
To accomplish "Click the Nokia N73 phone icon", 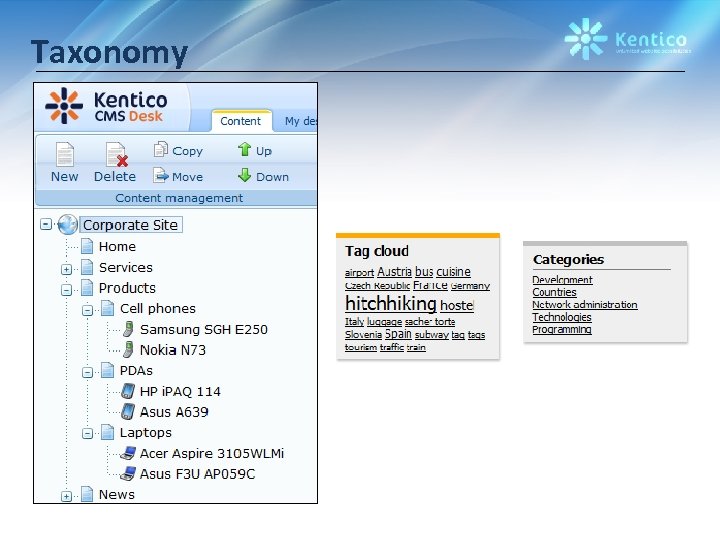I will click(128, 350).
